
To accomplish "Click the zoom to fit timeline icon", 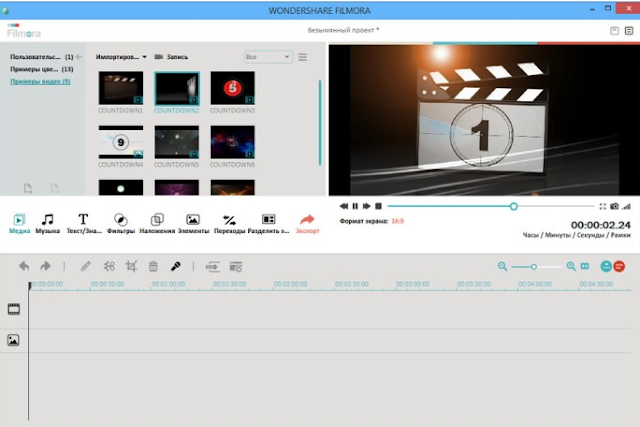I will click(585, 266).
